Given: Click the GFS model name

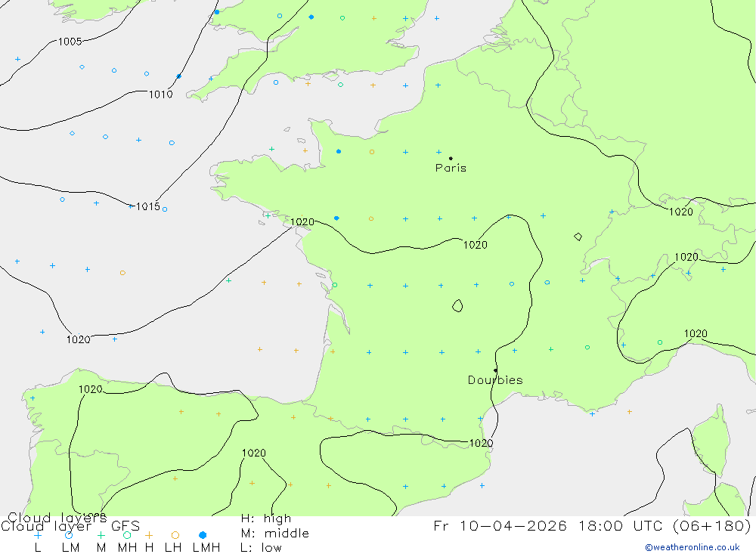Looking at the screenshot, I should (125, 526).
